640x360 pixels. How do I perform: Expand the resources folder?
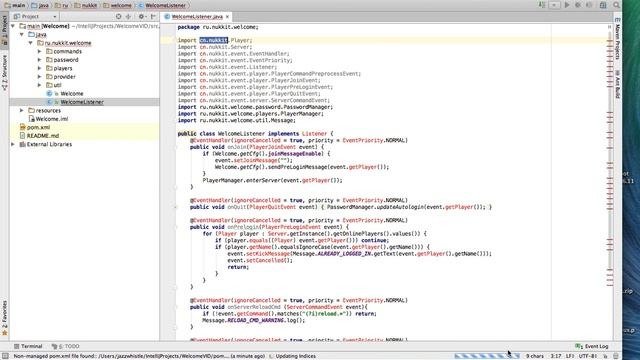click(22, 111)
